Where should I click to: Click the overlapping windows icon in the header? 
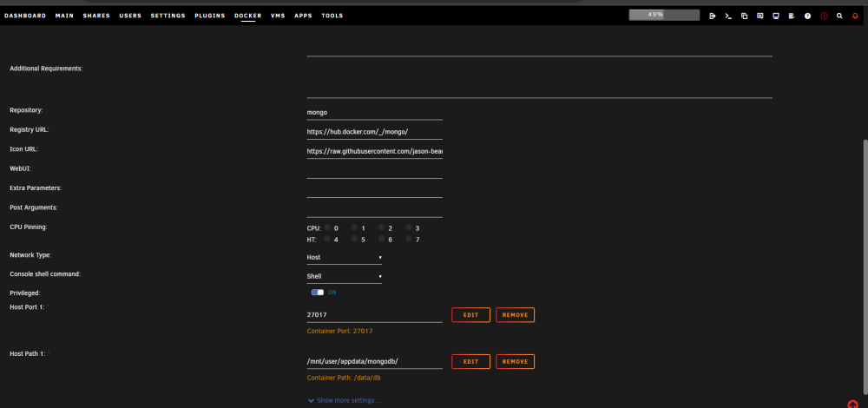point(744,16)
